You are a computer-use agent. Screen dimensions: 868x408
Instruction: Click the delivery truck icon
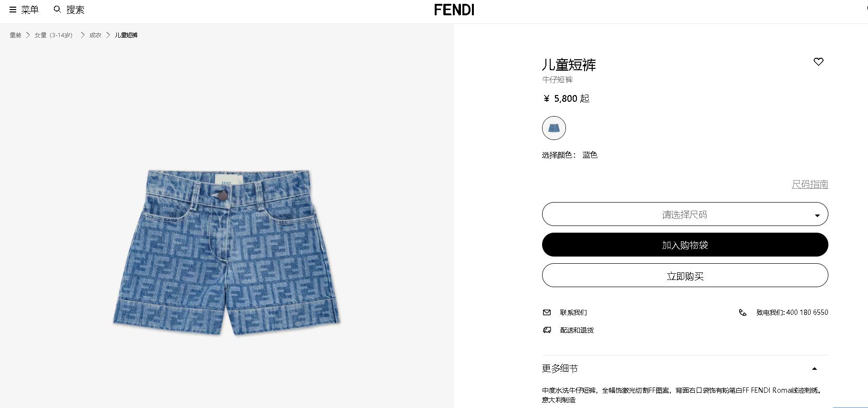[547, 330]
